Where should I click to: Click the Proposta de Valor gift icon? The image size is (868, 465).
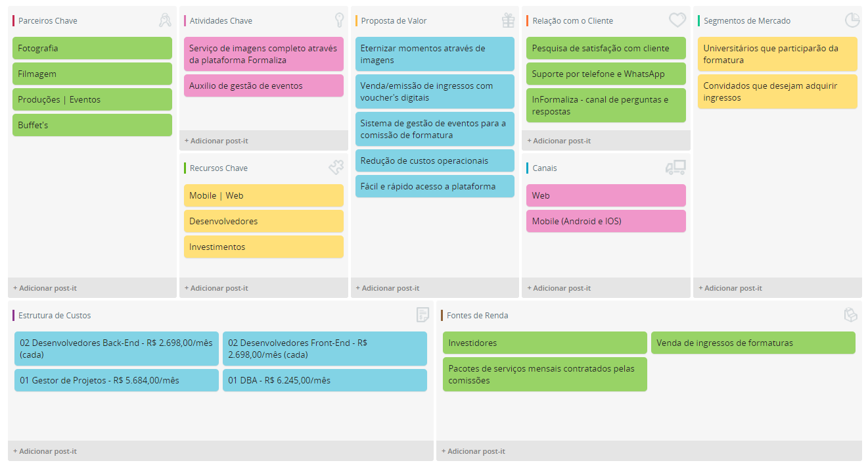[508, 20]
